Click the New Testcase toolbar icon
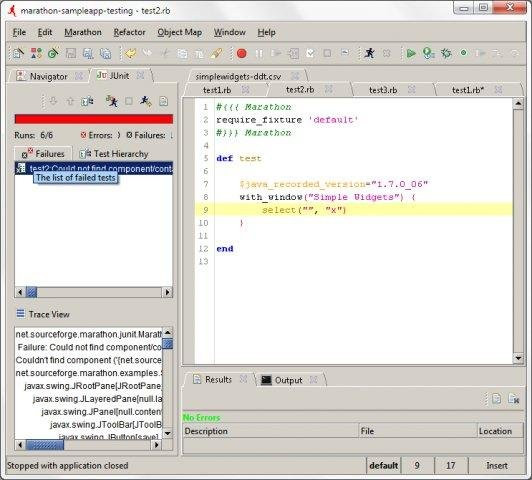Image resolution: width=532 pixels, height=480 pixels. 18,53
